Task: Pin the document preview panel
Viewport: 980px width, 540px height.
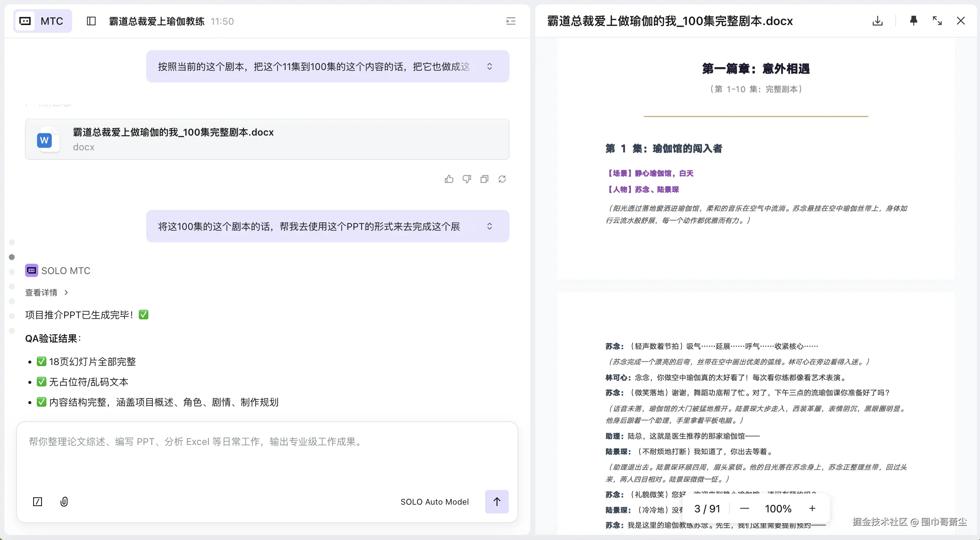Action: click(x=914, y=21)
